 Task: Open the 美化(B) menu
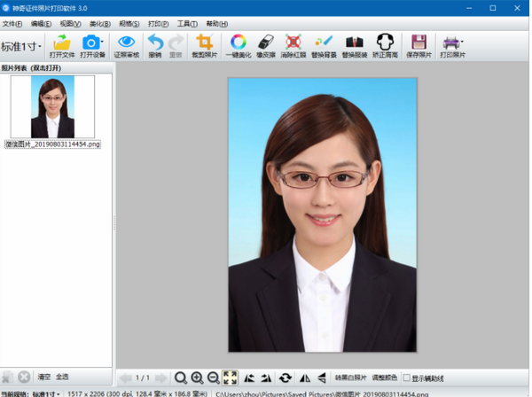click(x=99, y=24)
